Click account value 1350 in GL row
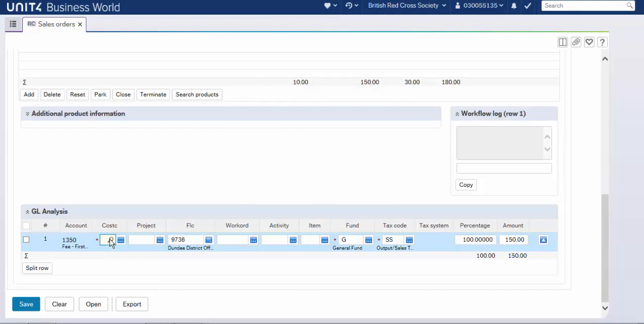The width and height of the screenshot is (644, 324). (x=69, y=240)
